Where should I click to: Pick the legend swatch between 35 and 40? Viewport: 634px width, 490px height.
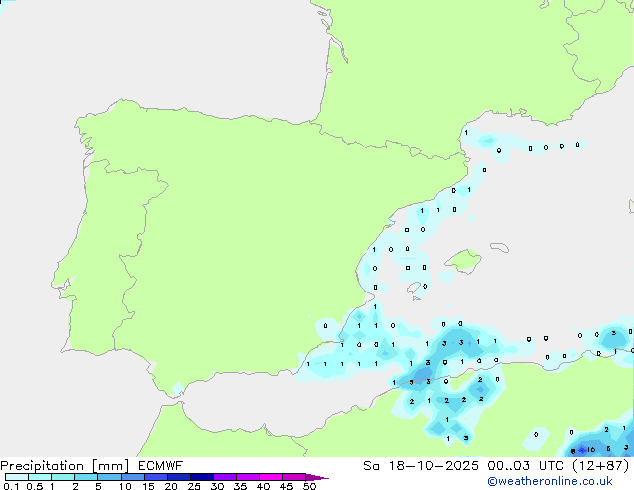click(248, 477)
